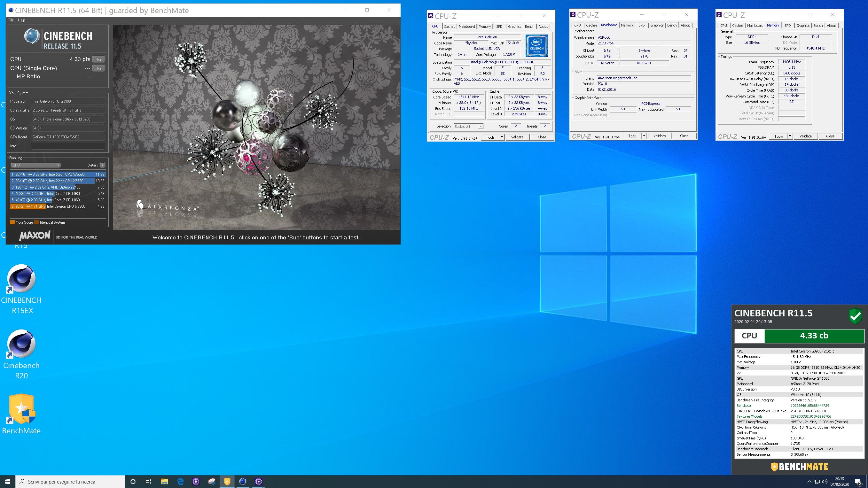Open Cortana circle button on taskbar
The image size is (868, 488).
133,482
